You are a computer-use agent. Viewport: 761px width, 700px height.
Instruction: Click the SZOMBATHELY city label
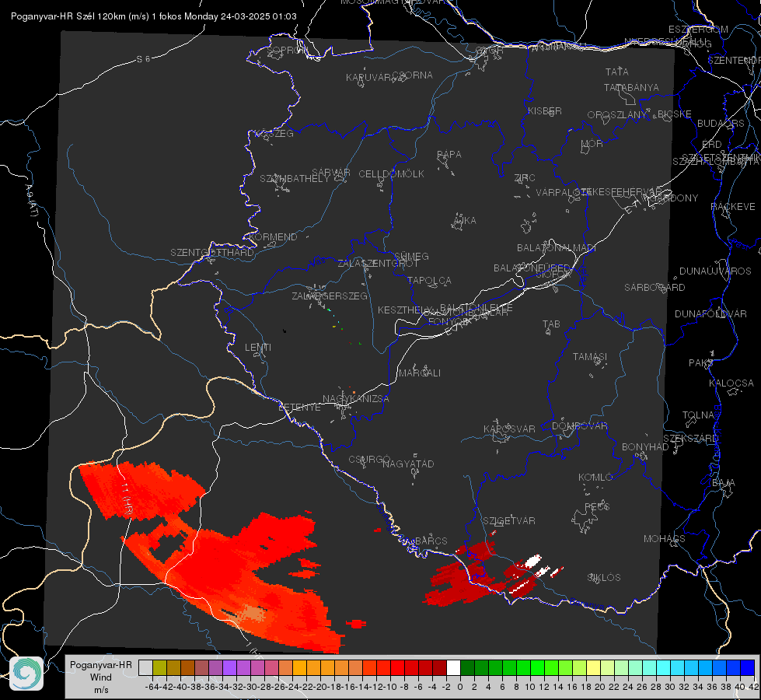tap(294, 178)
